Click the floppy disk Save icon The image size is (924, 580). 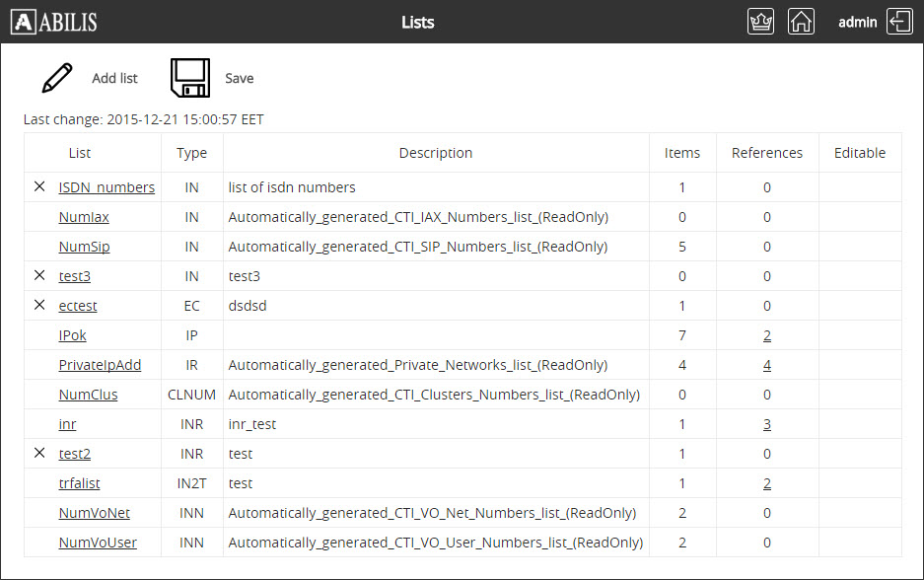coord(189,78)
